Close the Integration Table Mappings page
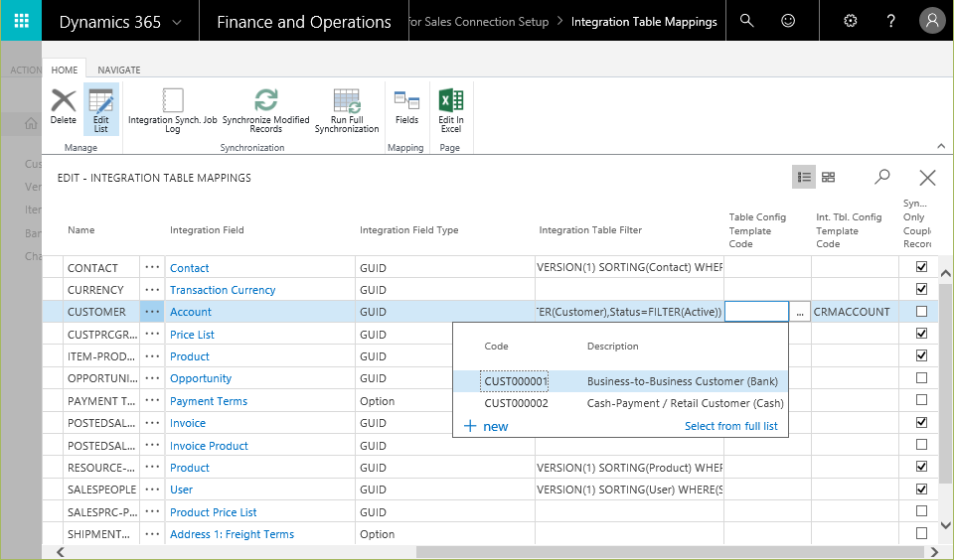The height and width of the screenshot is (560, 954). pos(927,178)
